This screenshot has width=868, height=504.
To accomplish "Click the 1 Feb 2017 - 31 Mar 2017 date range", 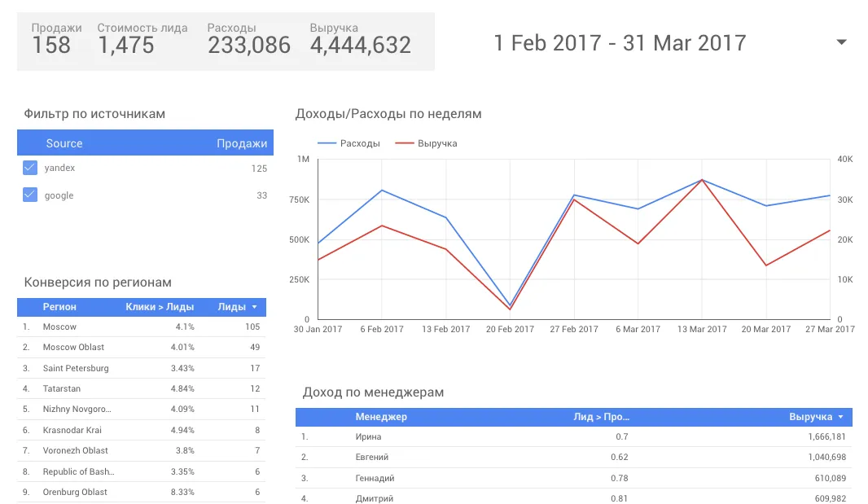I will (620, 43).
